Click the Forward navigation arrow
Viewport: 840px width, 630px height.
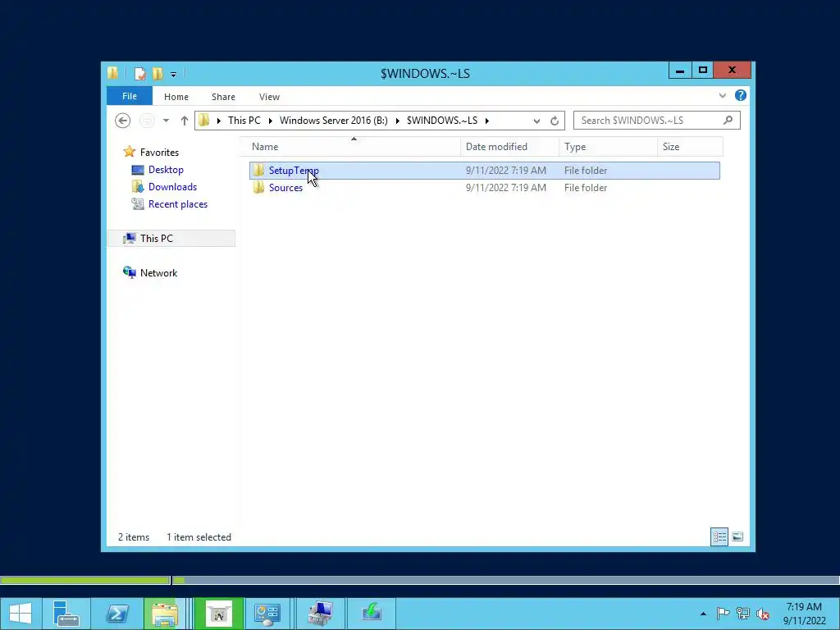pyautogui.click(x=147, y=121)
